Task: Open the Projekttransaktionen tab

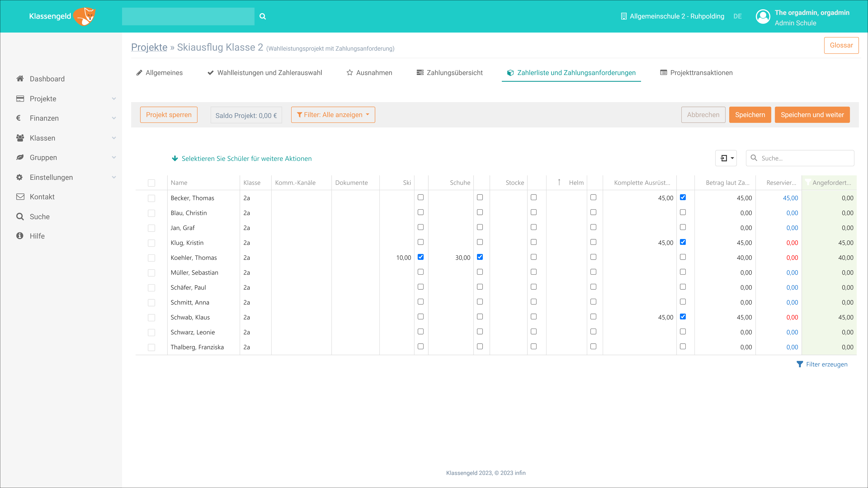Action: 696,73
